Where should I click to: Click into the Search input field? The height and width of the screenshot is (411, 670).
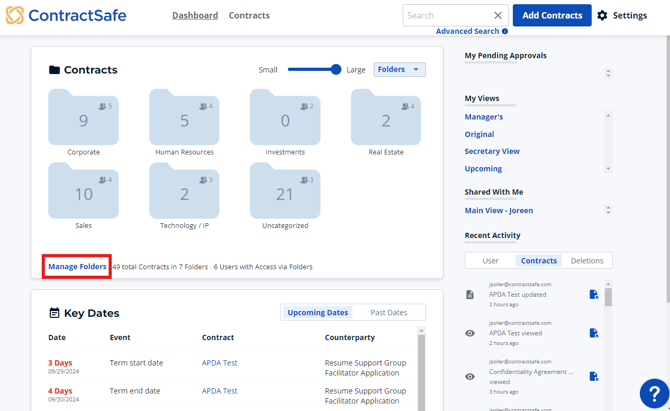[x=445, y=16]
